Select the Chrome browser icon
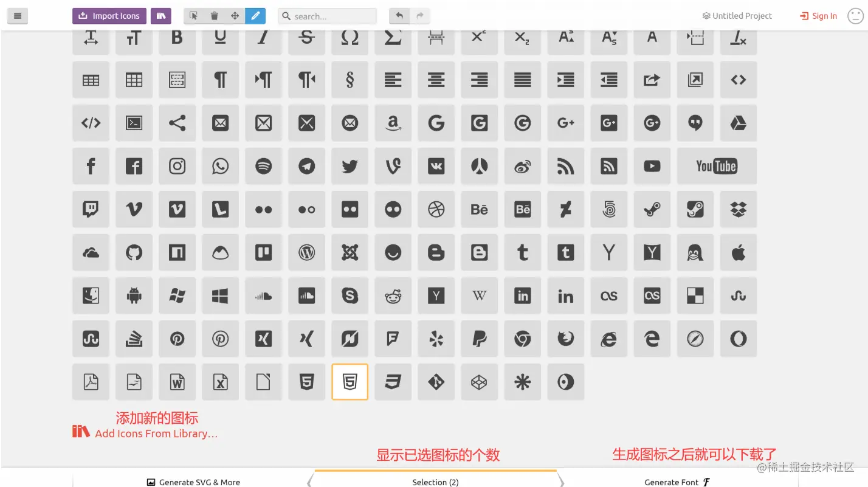The width and height of the screenshot is (868, 487). pos(523,339)
